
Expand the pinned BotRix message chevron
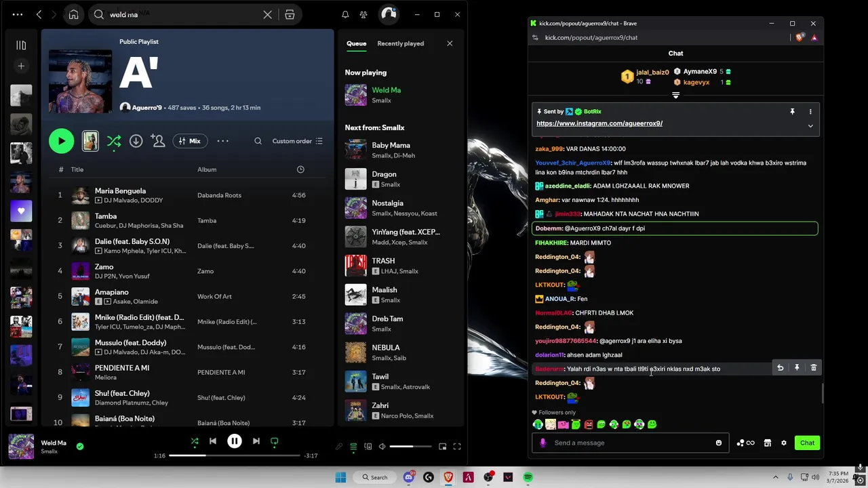810,125
